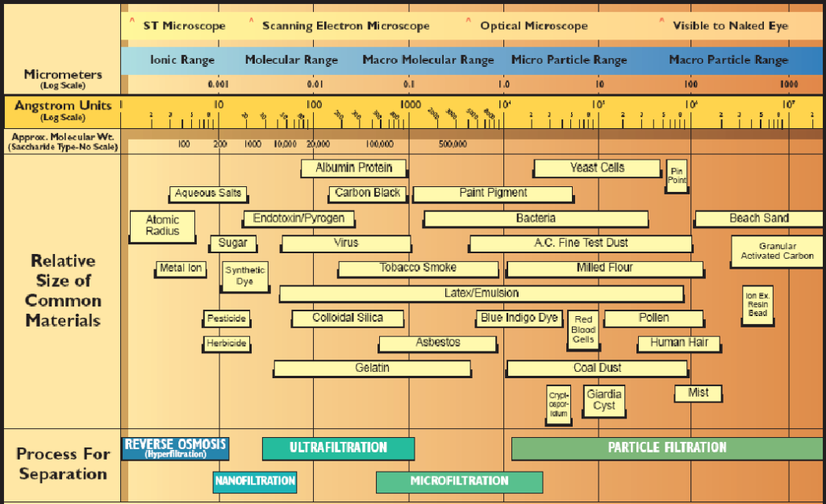Expand the Macro Particle Range header

click(x=728, y=59)
